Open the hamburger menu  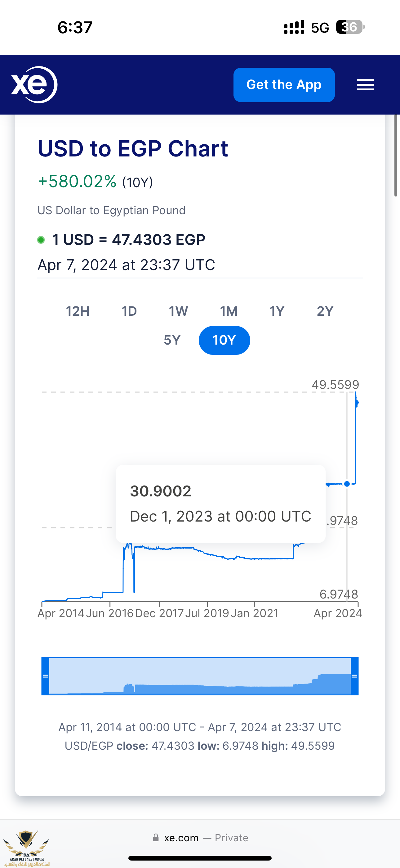(365, 84)
